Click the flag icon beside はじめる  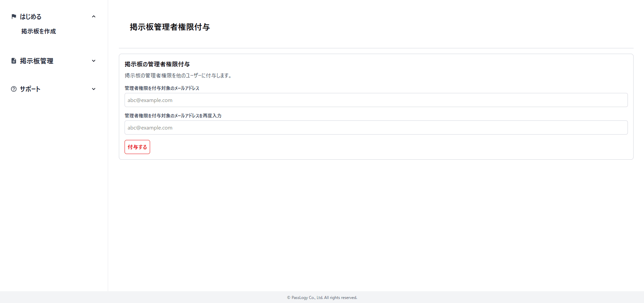[x=14, y=16]
